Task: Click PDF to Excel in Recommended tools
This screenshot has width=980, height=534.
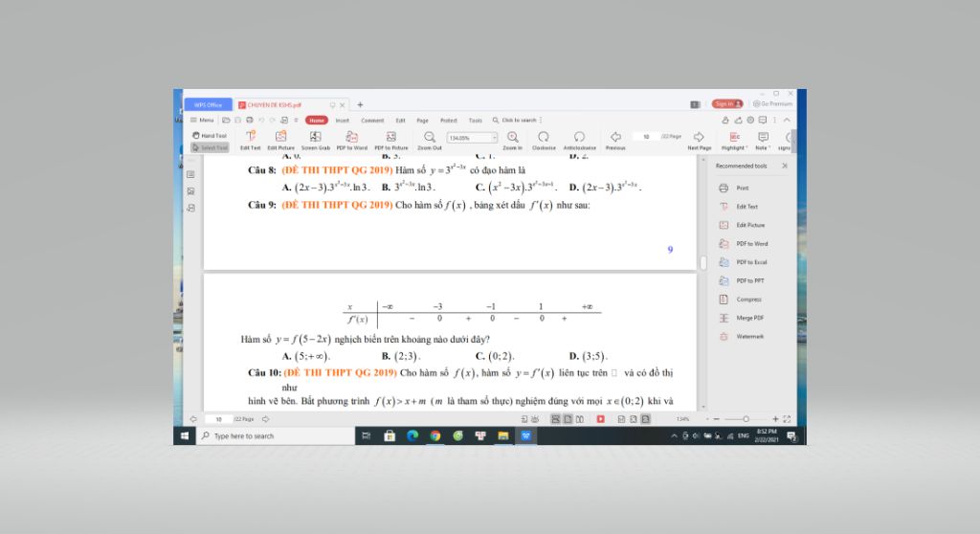Action: pos(743,262)
